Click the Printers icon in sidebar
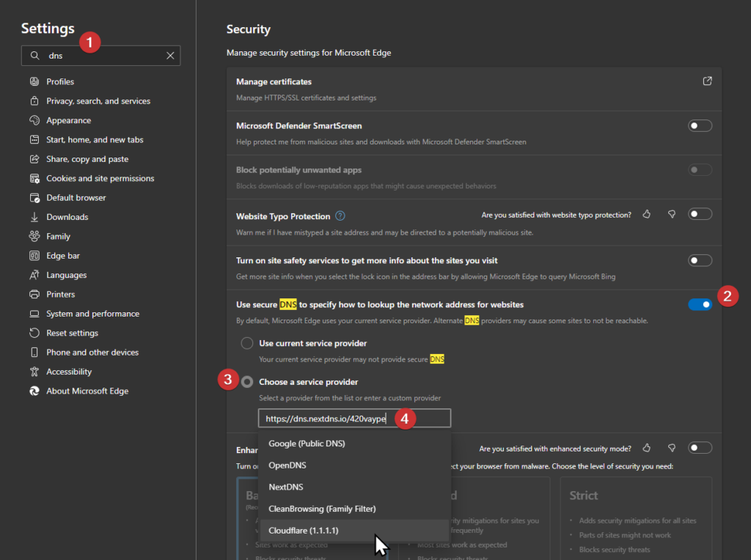The height and width of the screenshot is (560, 751). 34,295
